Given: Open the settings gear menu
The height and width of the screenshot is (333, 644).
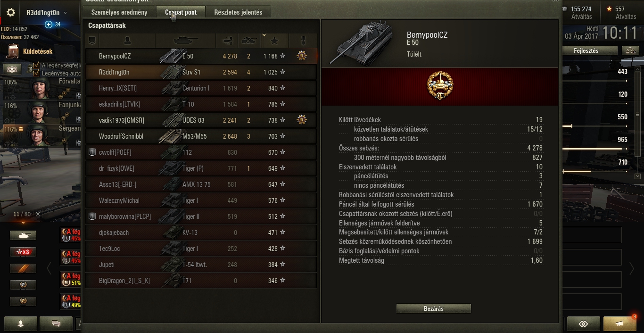Looking at the screenshot, I should coord(11,13).
